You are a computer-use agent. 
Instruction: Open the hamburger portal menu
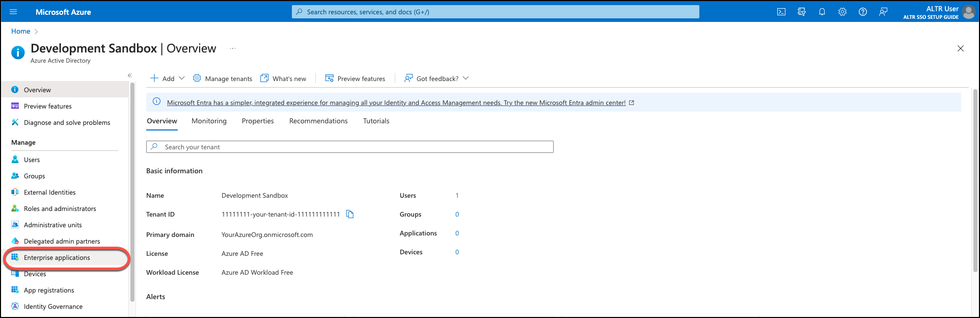pyautogui.click(x=13, y=12)
